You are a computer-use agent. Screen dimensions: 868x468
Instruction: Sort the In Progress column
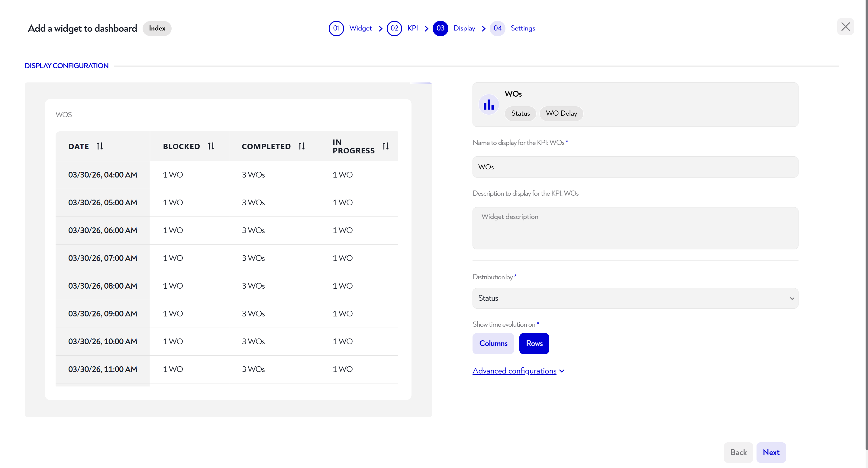tap(386, 146)
